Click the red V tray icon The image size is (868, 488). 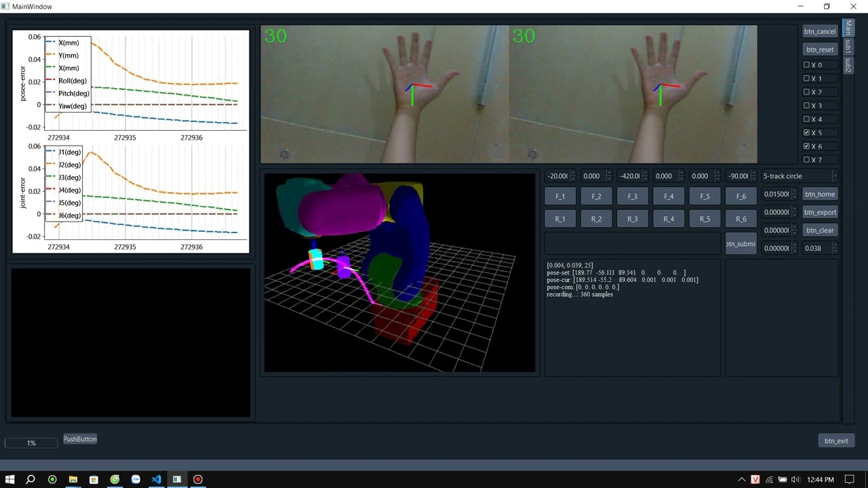coord(755,479)
